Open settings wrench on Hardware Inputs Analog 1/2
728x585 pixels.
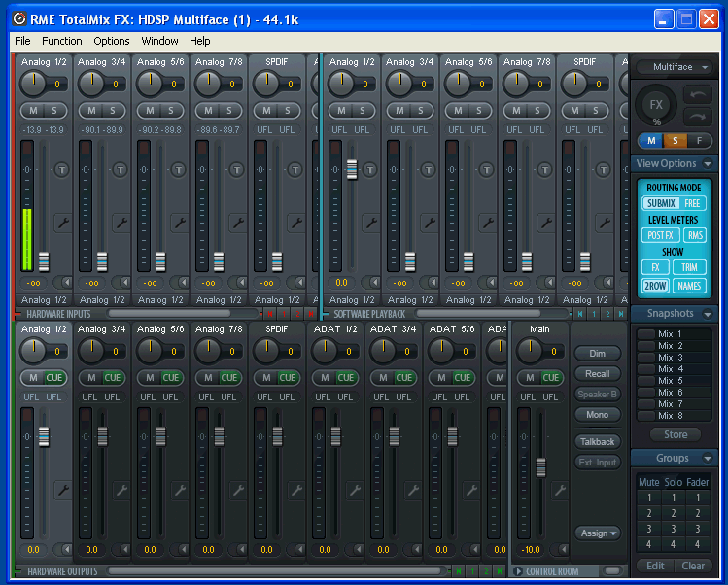[x=63, y=223]
